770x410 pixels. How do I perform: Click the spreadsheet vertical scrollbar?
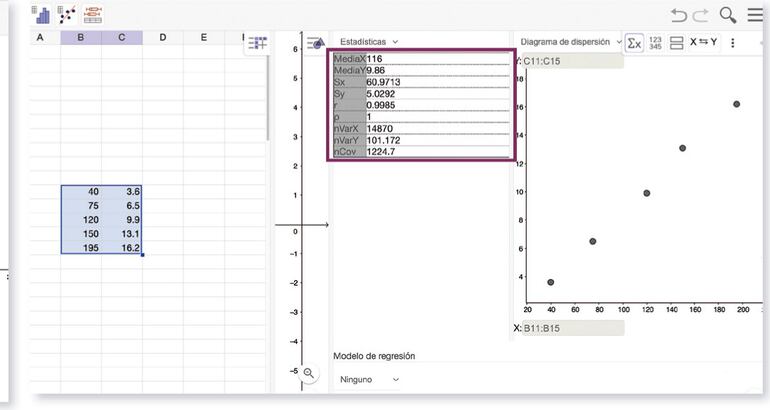tap(268, 98)
